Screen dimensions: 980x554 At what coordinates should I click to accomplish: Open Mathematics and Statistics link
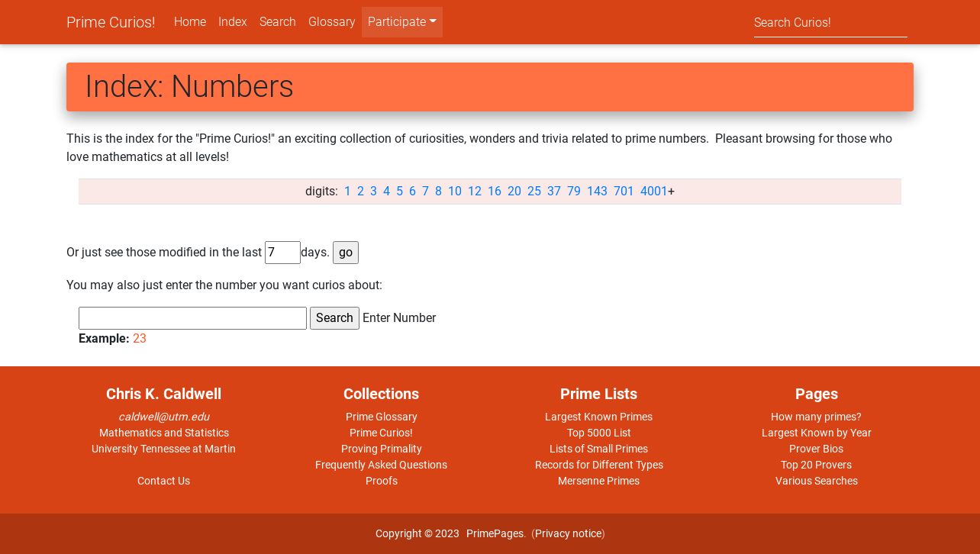point(163,433)
